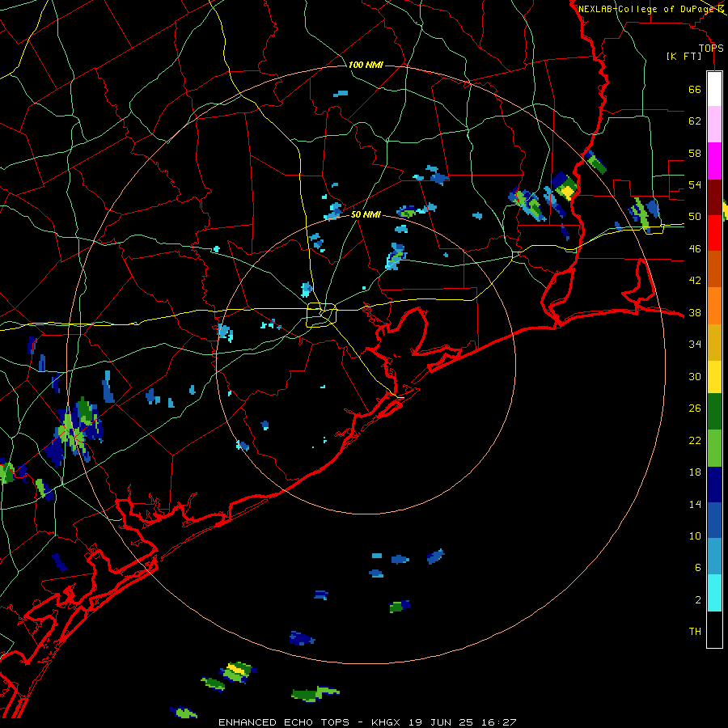Click the "6" legend value
728x728 pixels.
pos(698,569)
